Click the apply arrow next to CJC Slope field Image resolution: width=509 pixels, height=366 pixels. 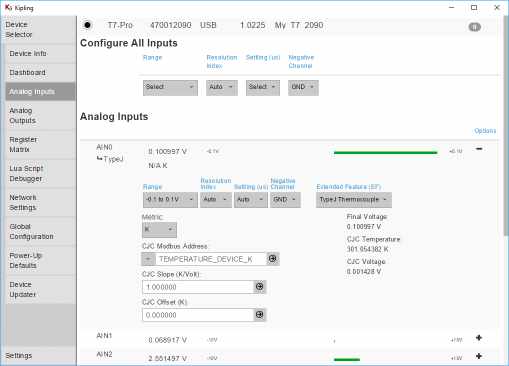pos(259,287)
